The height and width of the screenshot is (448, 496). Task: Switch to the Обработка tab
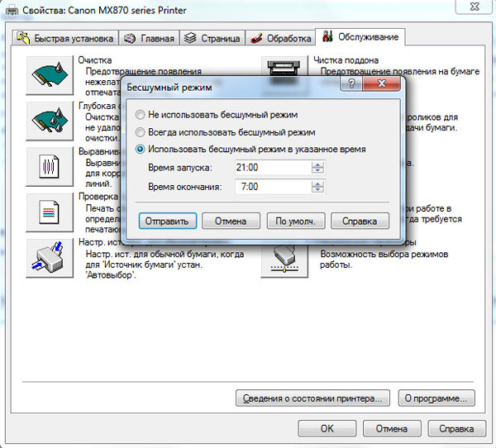coord(280,38)
